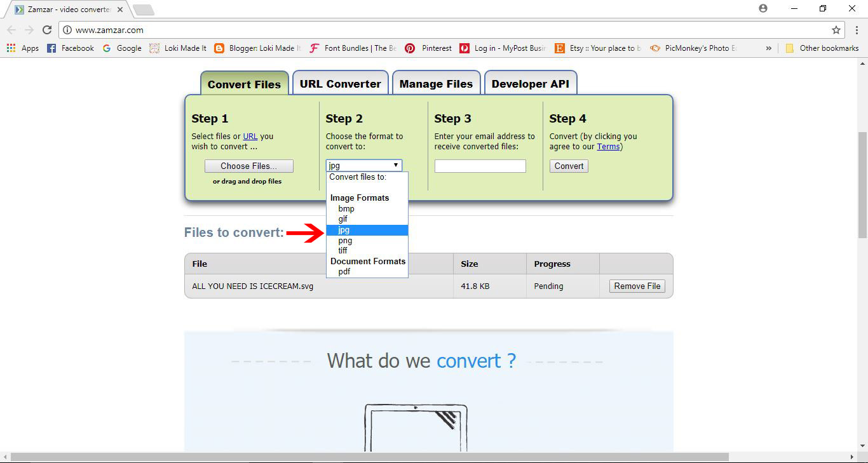
Task: Click the file name ALL YOU NEED IS ICECREAM.svg
Action: click(252, 286)
